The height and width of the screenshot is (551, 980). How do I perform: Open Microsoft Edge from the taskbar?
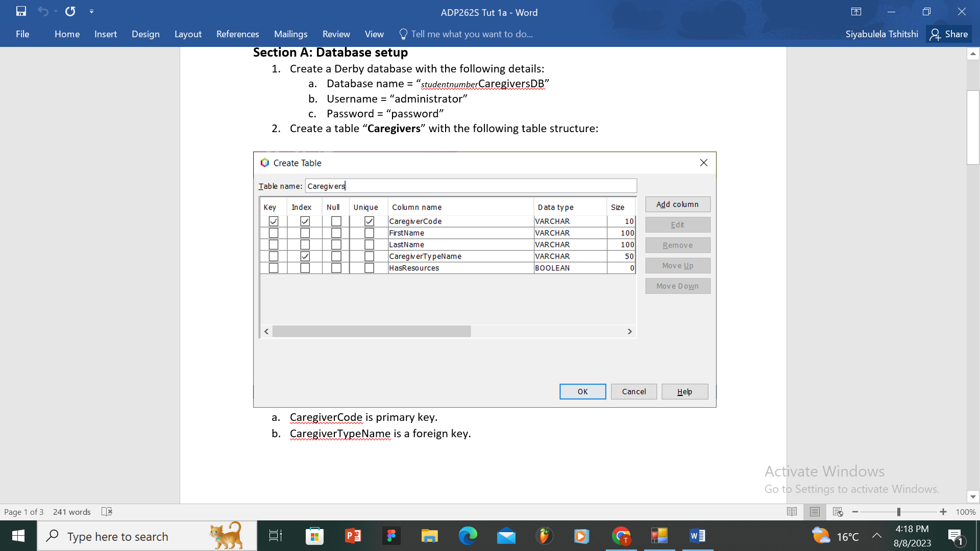[468, 536]
